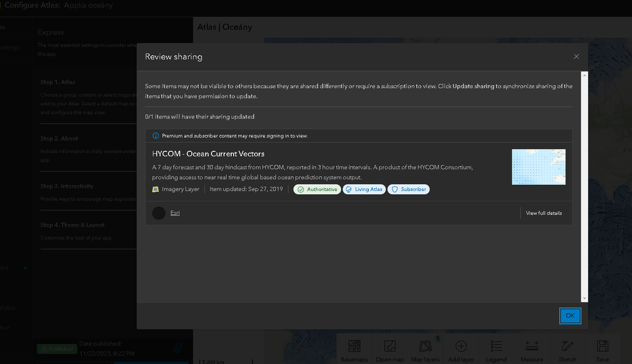632x364 pixels.
Task: Select the HYCOM Ocean Current Vectors thumbnail
Action: [538, 167]
